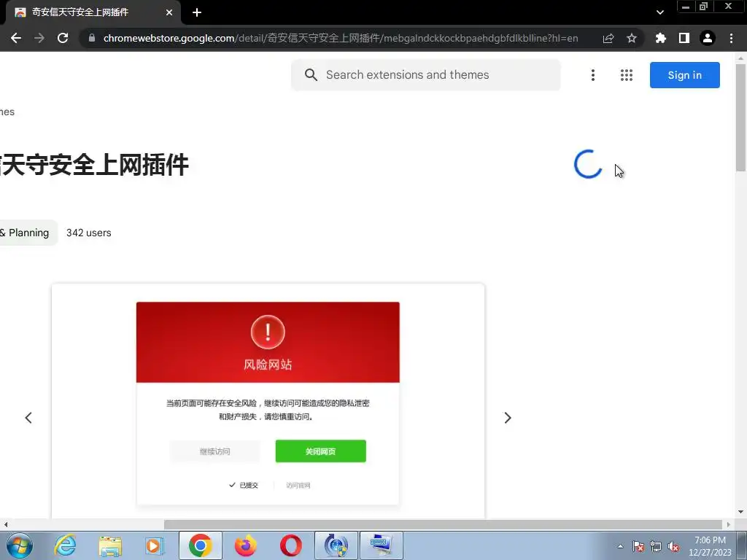Click the Search extensions and themes field
The width and height of the screenshot is (747, 560).
(x=426, y=75)
